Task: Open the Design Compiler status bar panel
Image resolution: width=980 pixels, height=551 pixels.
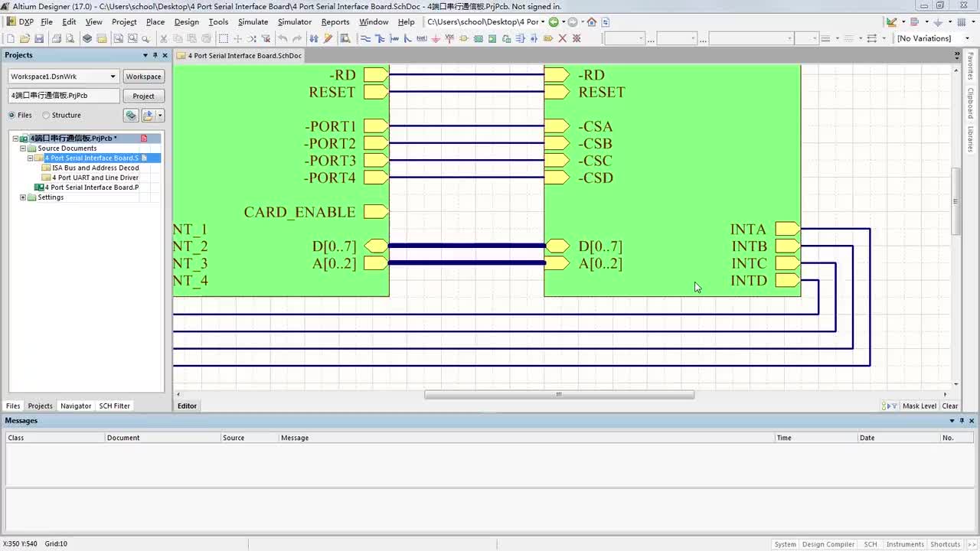Action: (x=828, y=544)
